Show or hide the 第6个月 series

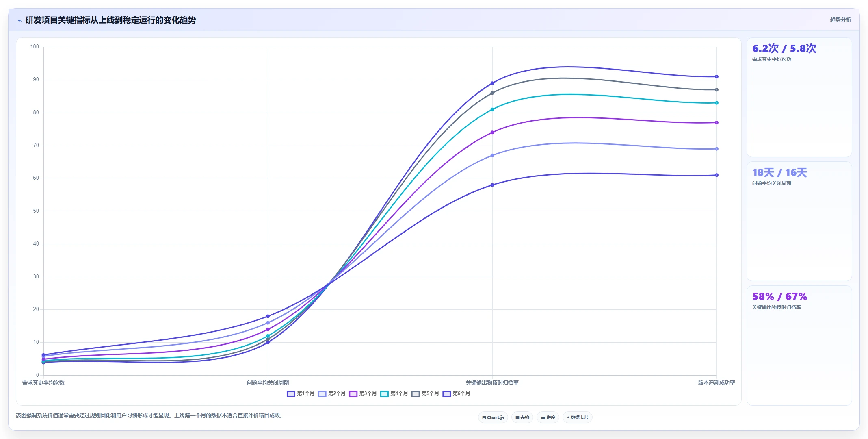point(457,393)
